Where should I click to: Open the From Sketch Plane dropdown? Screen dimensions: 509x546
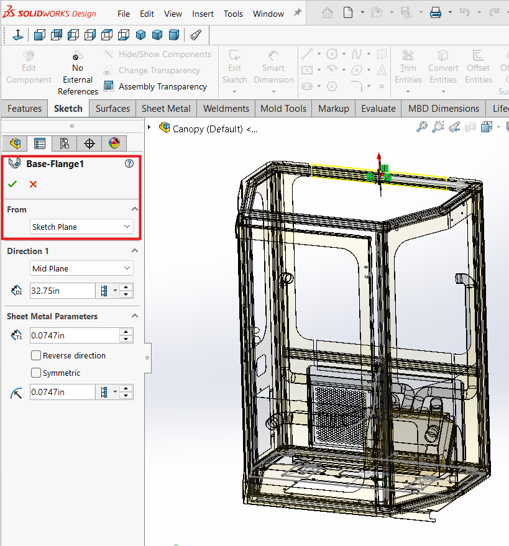(x=82, y=227)
